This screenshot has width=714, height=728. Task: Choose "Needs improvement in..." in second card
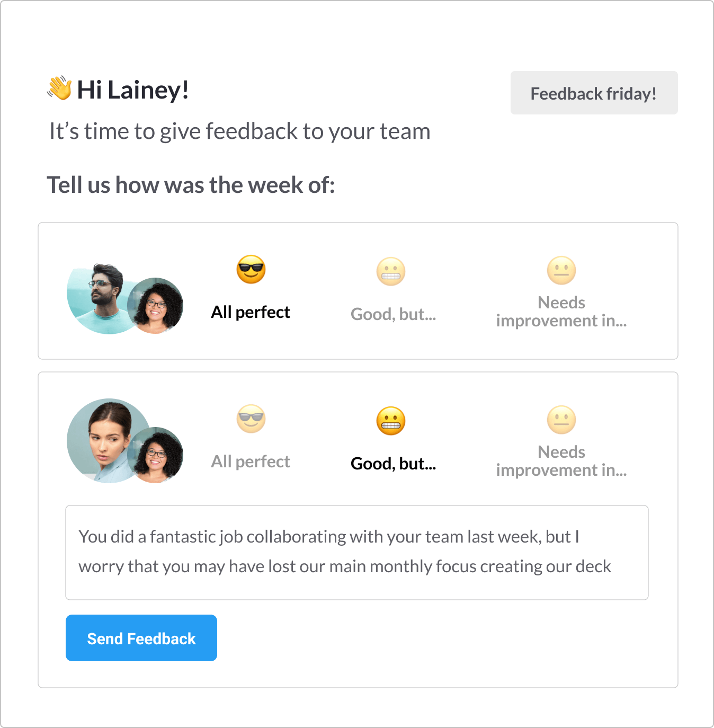pyautogui.click(x=561, y=461)
